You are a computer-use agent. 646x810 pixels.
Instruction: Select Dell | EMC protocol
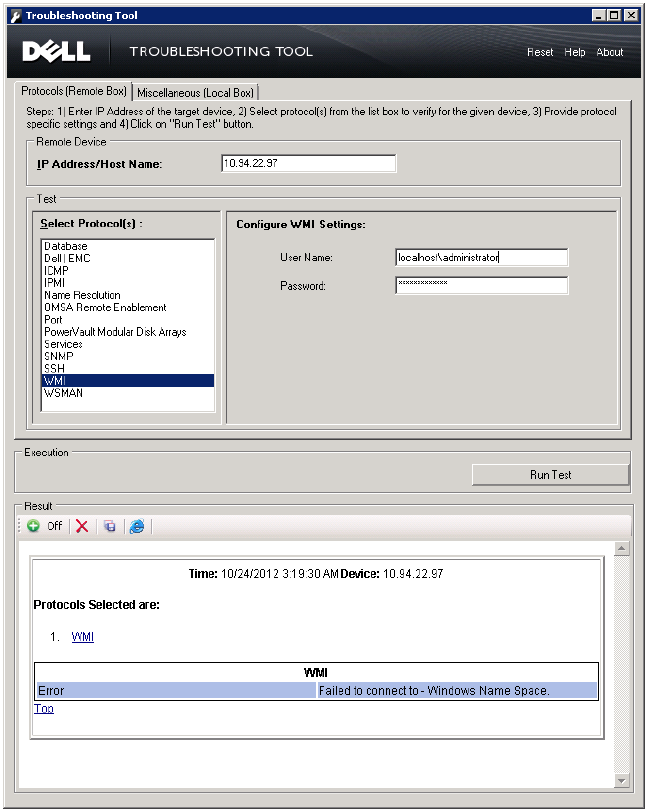[x=128, y=258]
